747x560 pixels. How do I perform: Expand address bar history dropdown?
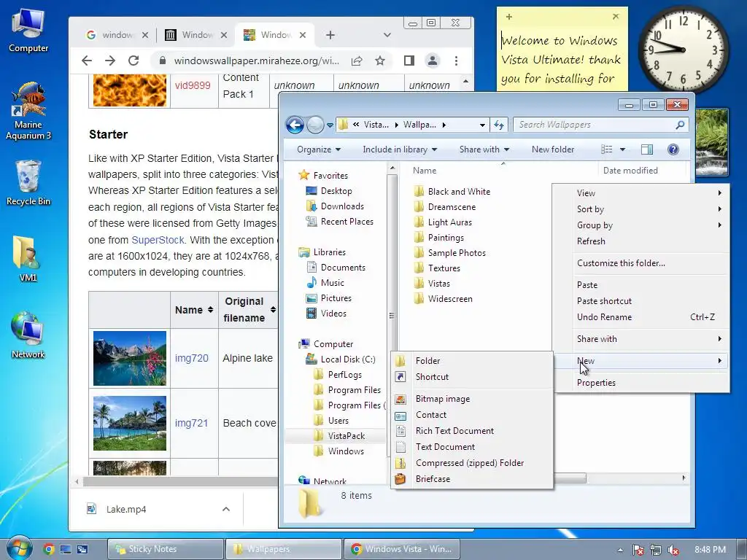482,125
